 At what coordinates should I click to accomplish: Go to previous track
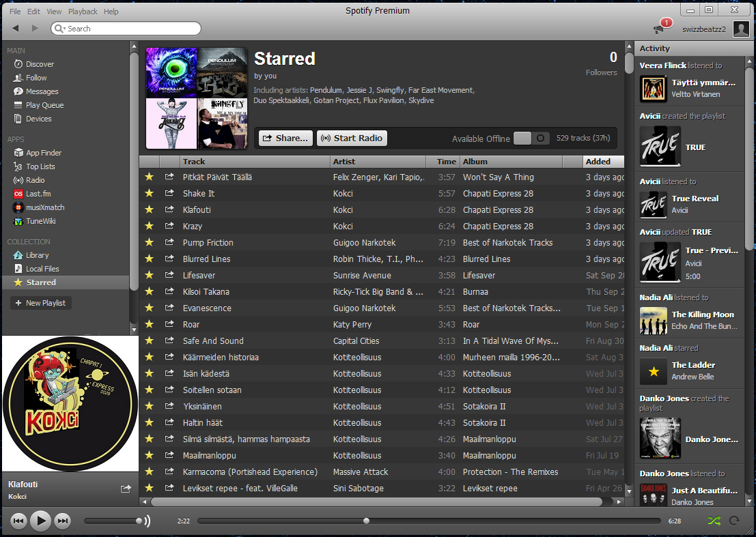(19, 521)
